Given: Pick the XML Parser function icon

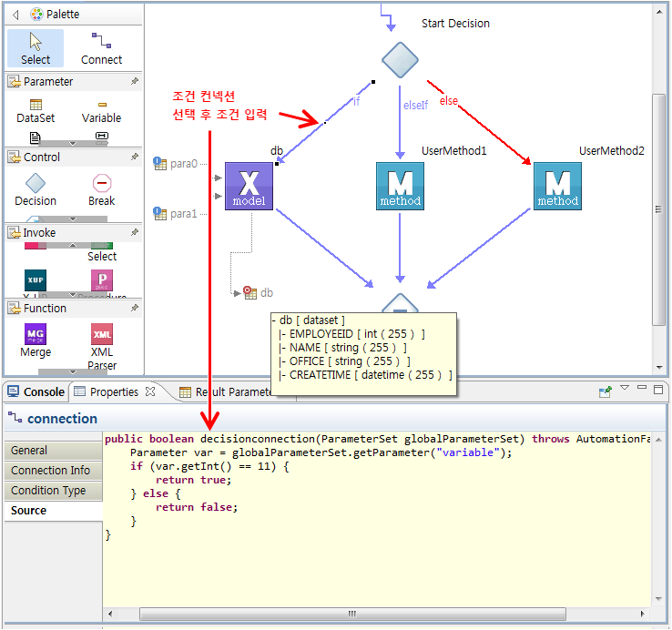Looking at the screenshot, I should coord(101,340).
